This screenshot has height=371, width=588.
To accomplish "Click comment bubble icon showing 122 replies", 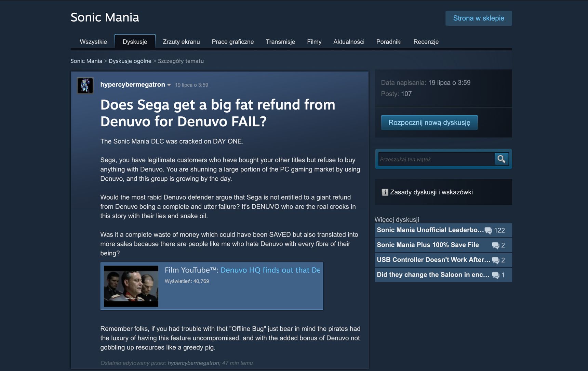I will coord(488,230).
